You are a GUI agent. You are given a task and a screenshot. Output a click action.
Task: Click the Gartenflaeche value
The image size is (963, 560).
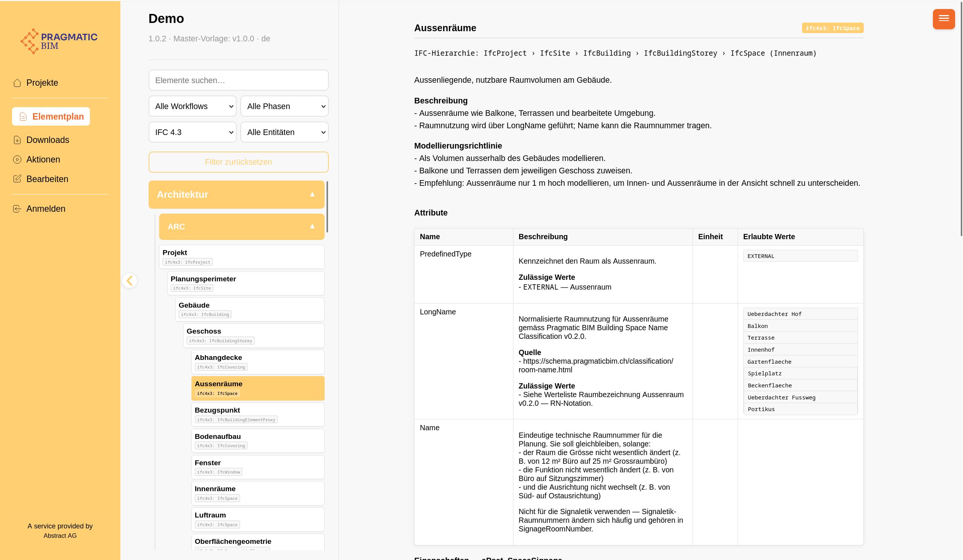pyautogui.click(x=800, y=362)
